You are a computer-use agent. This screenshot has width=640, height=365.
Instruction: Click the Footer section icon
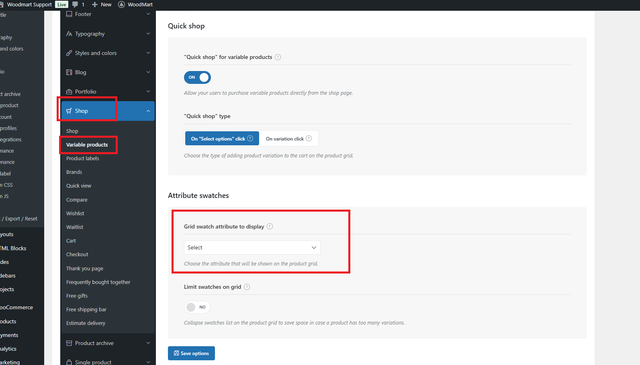coord(69,14)
